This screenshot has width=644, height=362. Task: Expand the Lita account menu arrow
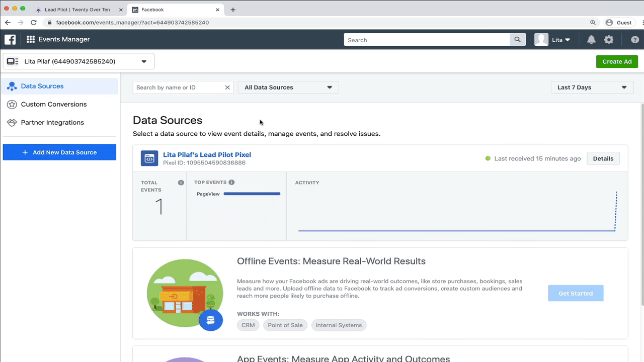[568, 40]
